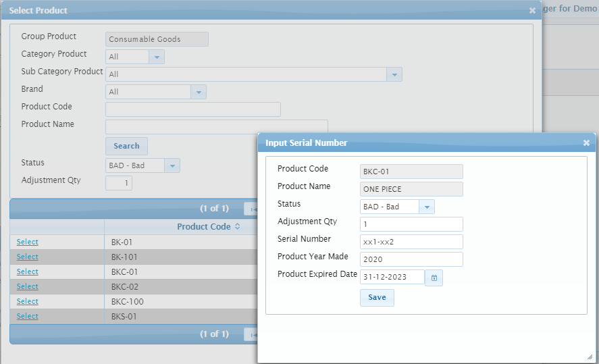Close the Select Product dialog

532,11
